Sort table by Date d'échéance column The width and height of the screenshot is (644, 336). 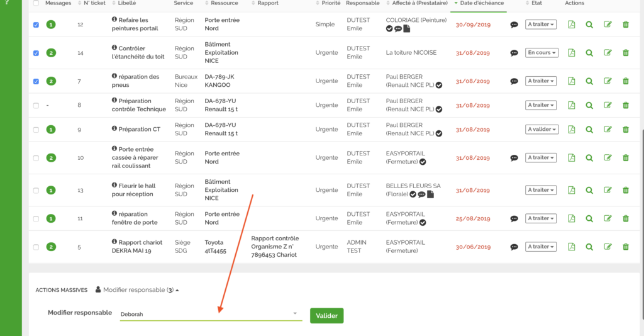(481, 3)
